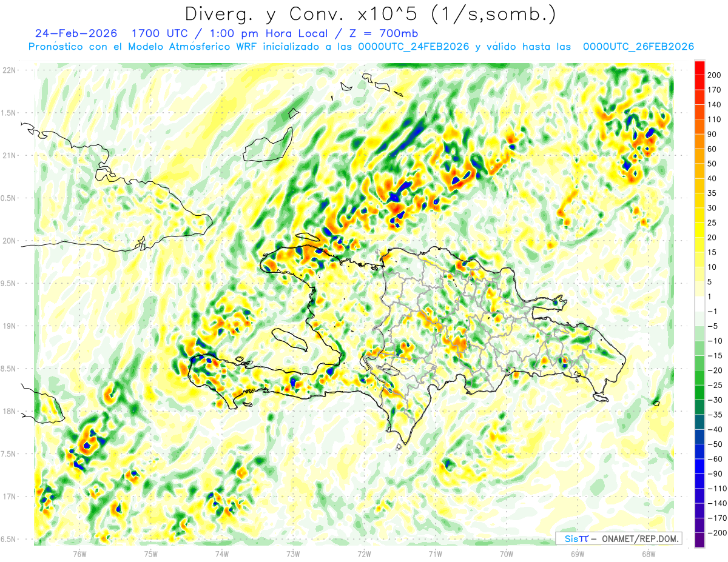Click the '68W' longitude label
The image size is (728, 562).
649,554
